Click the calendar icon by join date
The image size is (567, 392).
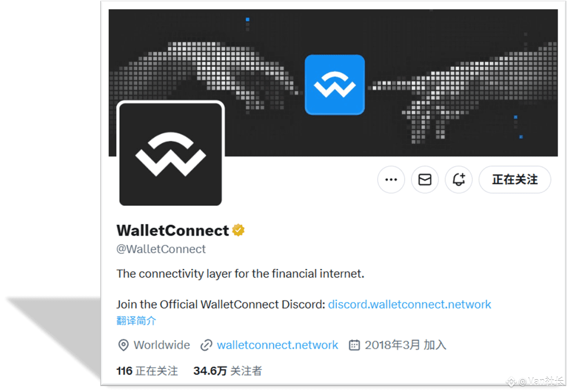(354, 345)
